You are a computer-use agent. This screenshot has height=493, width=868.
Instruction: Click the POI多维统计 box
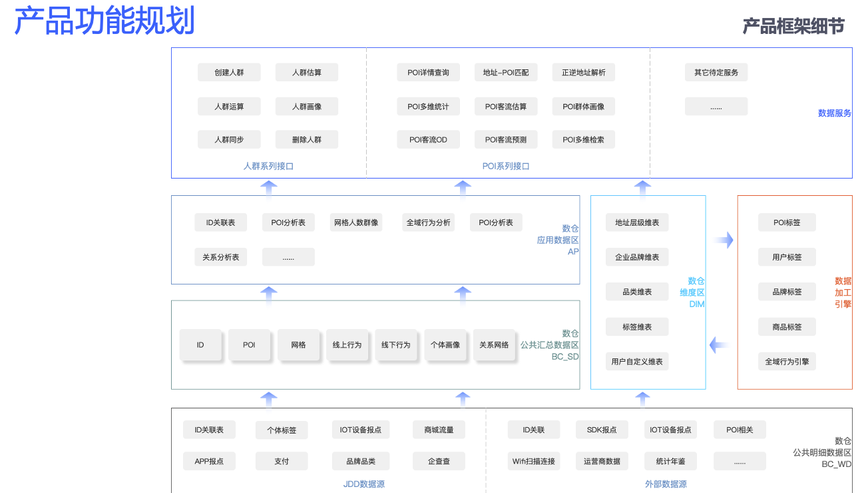coord(429,106)
